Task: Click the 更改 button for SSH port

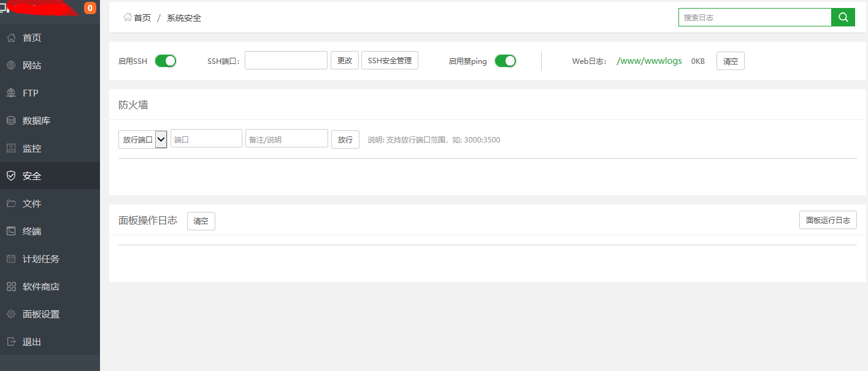Action: coord(345,61)
